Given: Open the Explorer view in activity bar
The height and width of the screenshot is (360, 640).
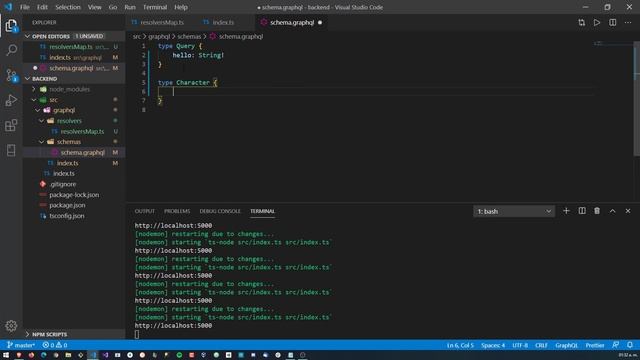Looking at the screenshot, I should [x=11, y=26].
